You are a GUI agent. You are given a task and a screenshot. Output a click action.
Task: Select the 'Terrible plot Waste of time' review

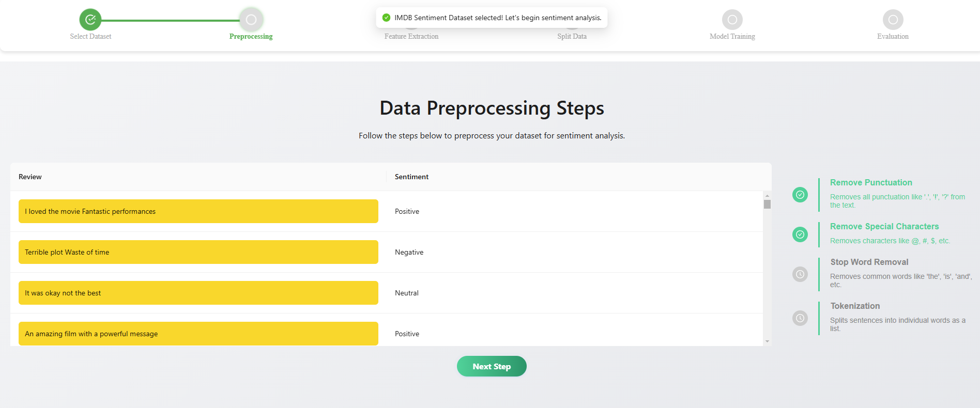click(x=198, y=252)
